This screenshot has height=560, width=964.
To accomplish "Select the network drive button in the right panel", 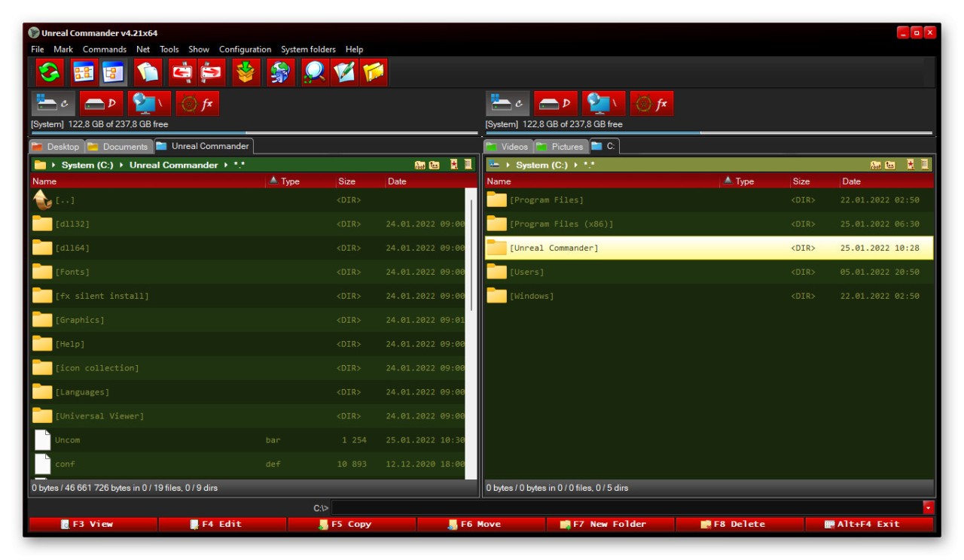I will coord(603,104).
